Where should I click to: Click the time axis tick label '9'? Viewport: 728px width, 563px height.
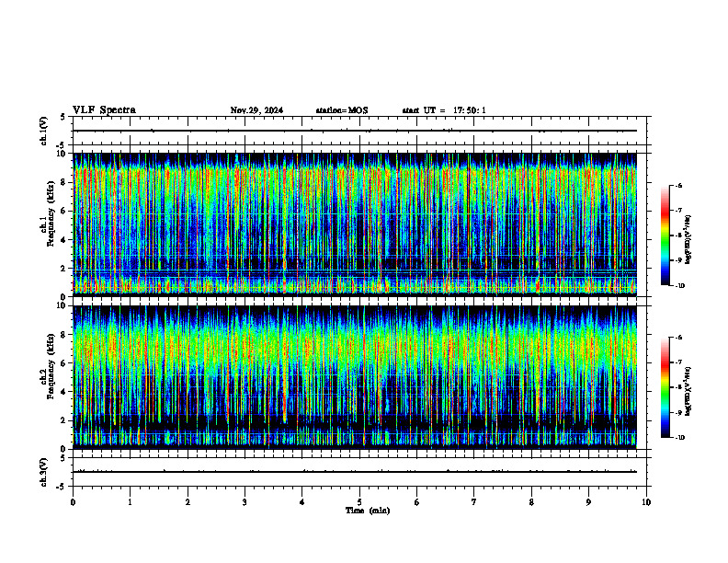588,502
